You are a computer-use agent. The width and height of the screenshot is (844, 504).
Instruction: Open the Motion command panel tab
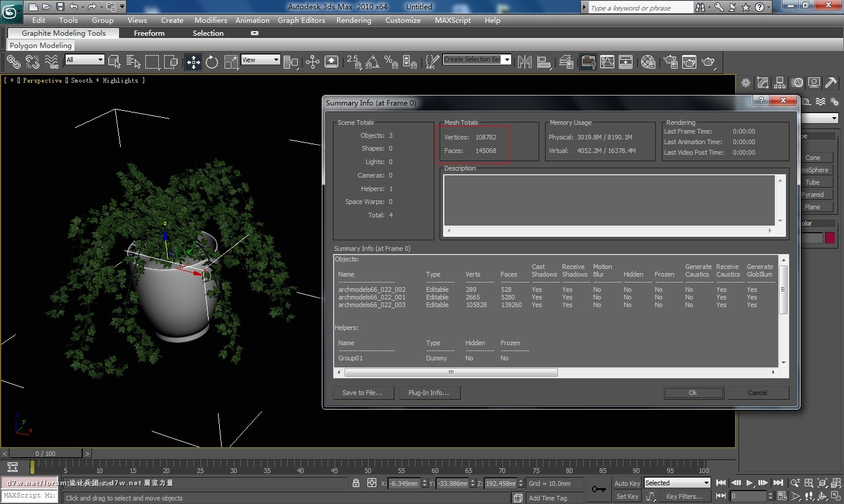pos(797,83)
